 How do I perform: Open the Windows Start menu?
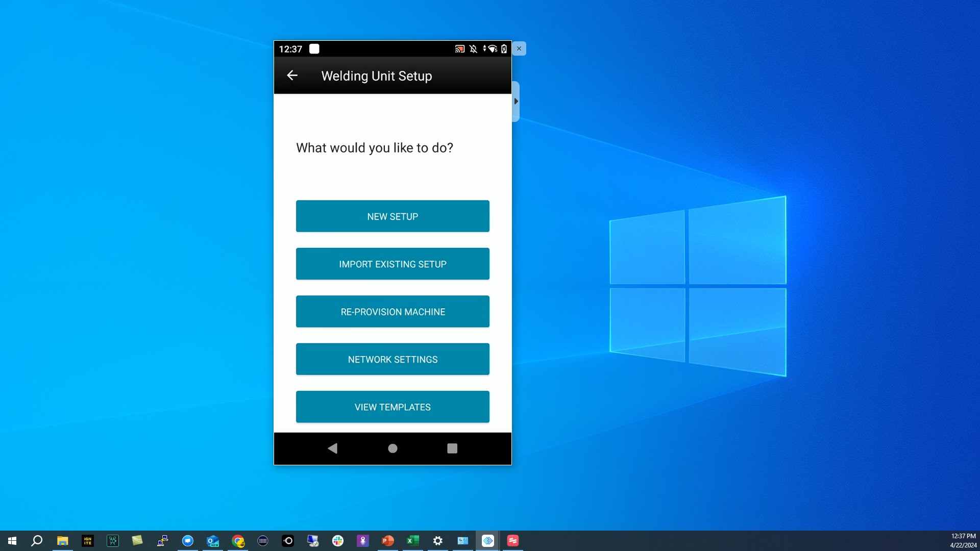12,541
